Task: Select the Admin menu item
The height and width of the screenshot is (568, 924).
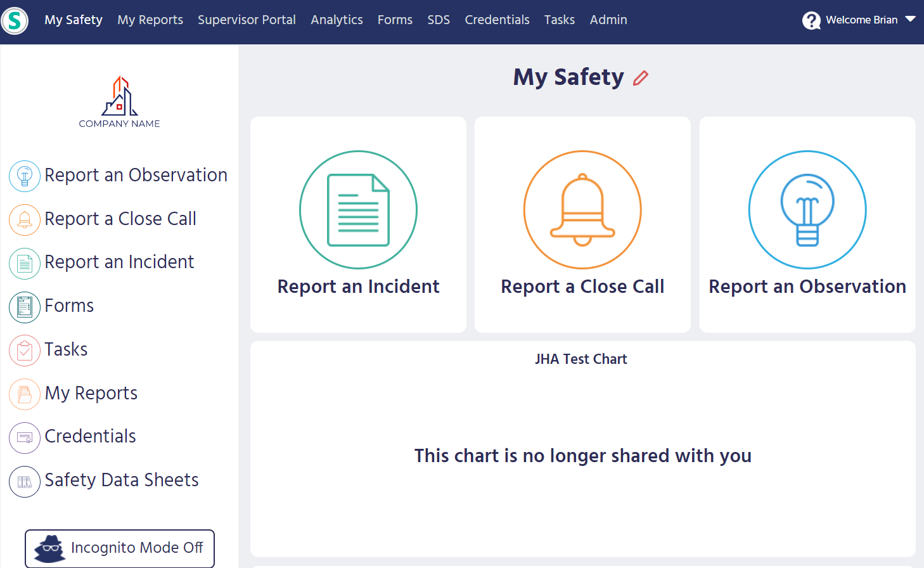Action: [608, 20]
